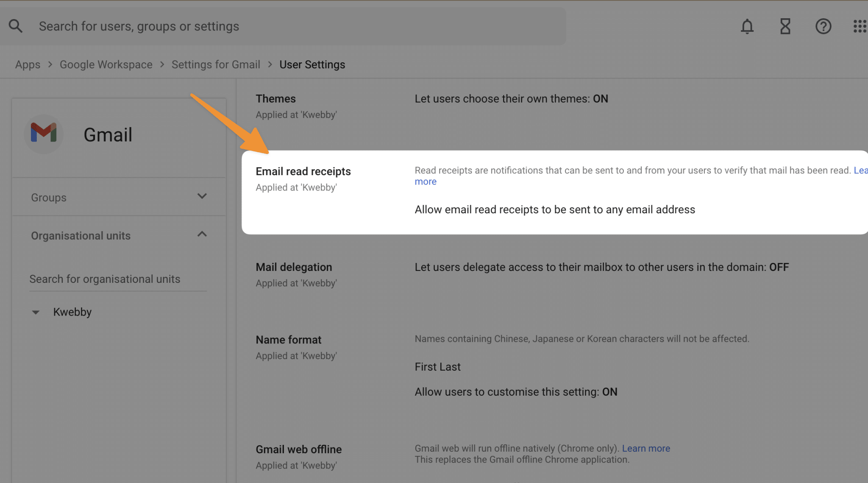Image resolution: width=868 pixels, height=483 pixels.
Task: Click the organisational units search field
Action: tap(105, 279)
